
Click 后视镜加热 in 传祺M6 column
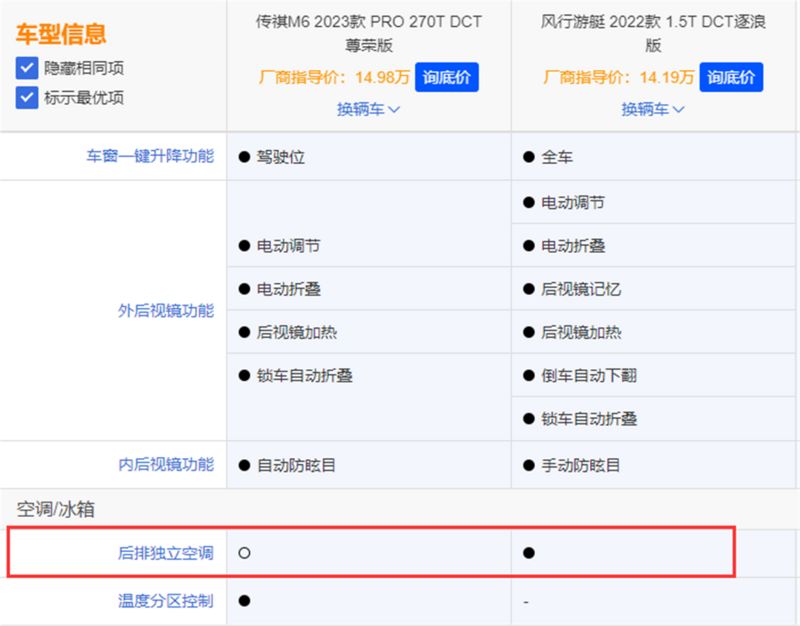297,333
